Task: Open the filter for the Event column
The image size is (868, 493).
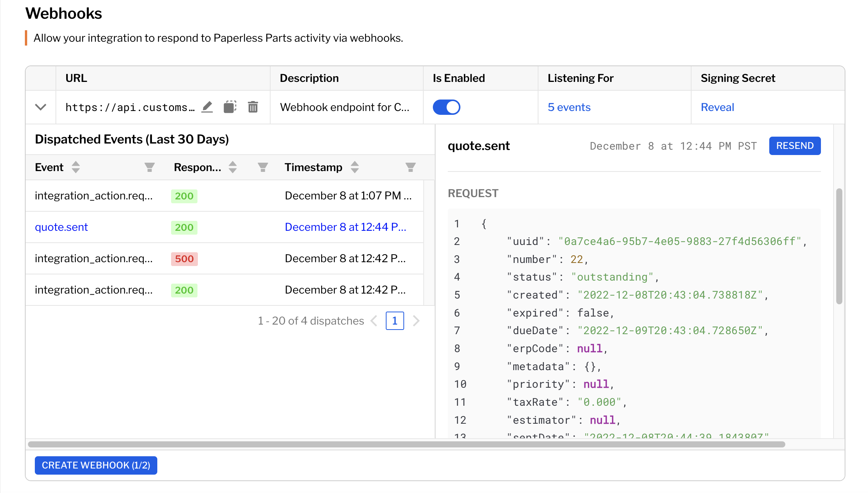Action: [x=150, y=167]
